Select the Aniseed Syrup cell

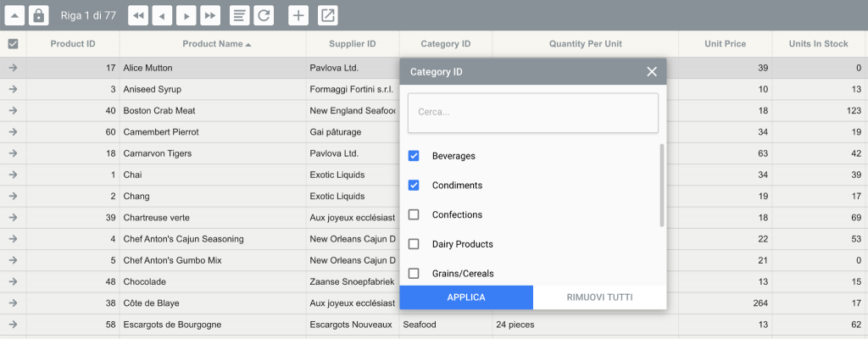coord(213,89)
